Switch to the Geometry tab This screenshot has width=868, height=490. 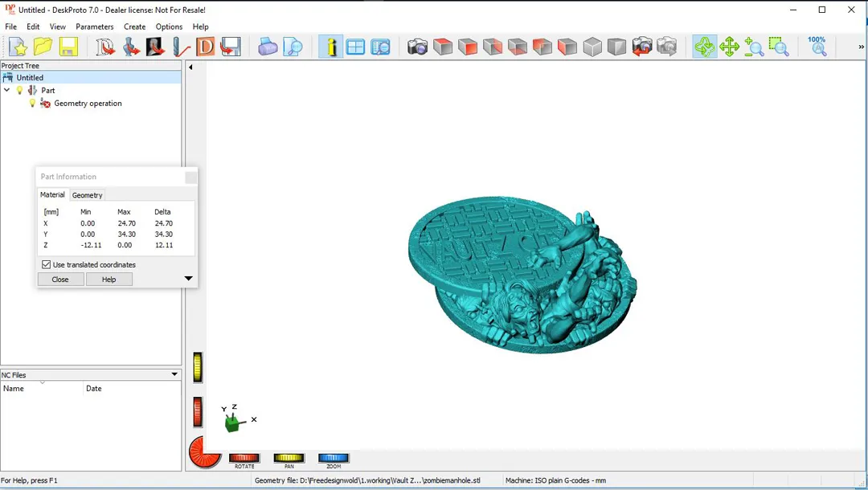[88, 195]
